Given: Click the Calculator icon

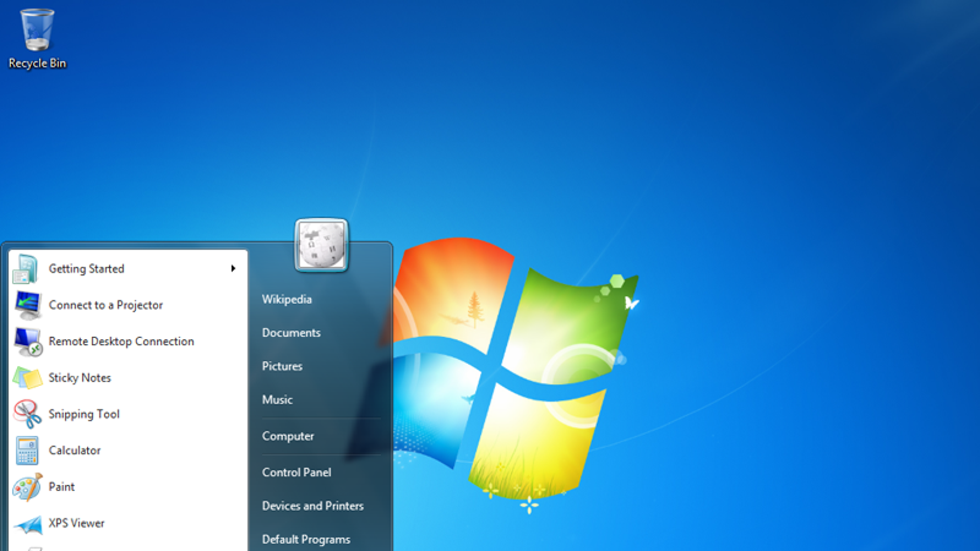Looking at the screenshot, I should [x=27, y=450].
